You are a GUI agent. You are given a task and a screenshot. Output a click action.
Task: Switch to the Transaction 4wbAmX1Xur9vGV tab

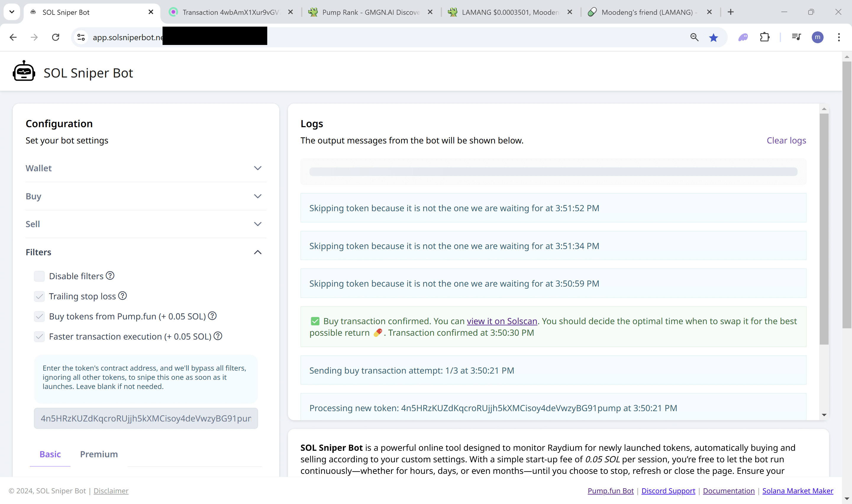pos(230,12)
